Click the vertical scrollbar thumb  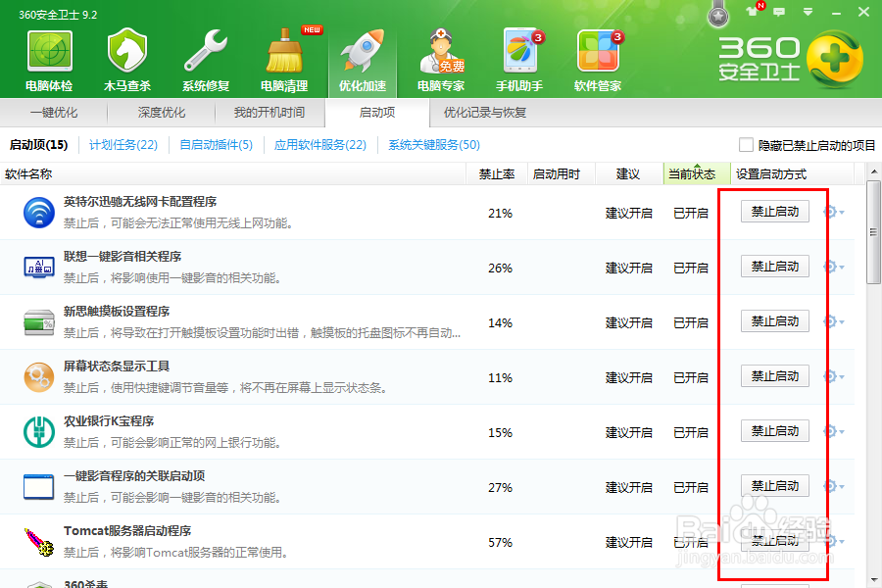873,232
